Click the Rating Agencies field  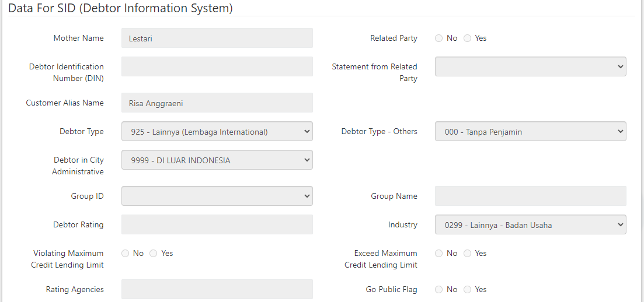tap(217, 290)
